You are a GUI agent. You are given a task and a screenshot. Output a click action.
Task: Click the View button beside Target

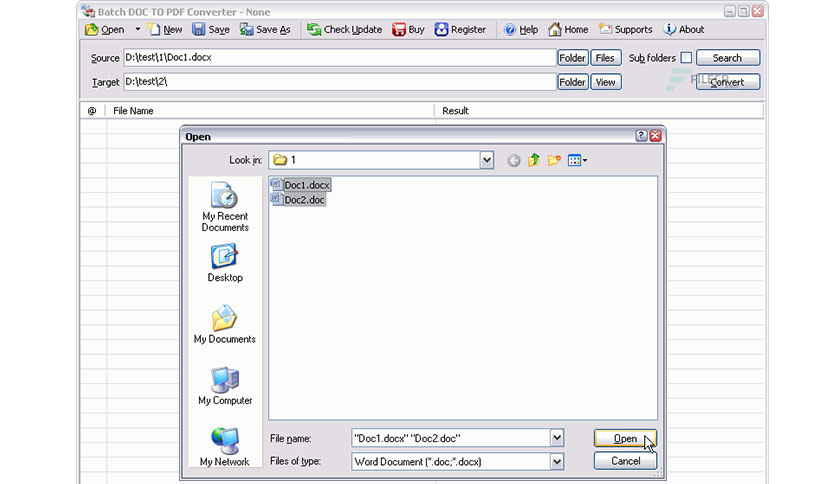coord(606,82)
